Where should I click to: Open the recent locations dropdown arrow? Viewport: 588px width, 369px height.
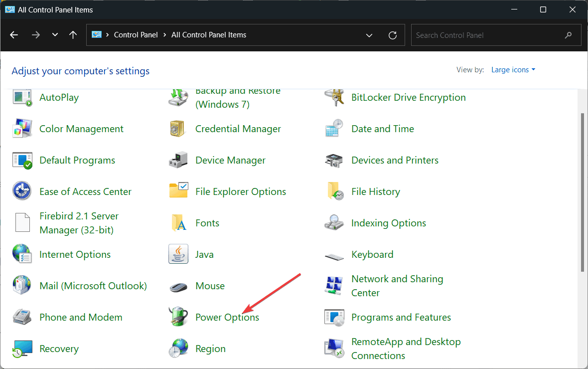pyautogui.click(x=55, y=35)
